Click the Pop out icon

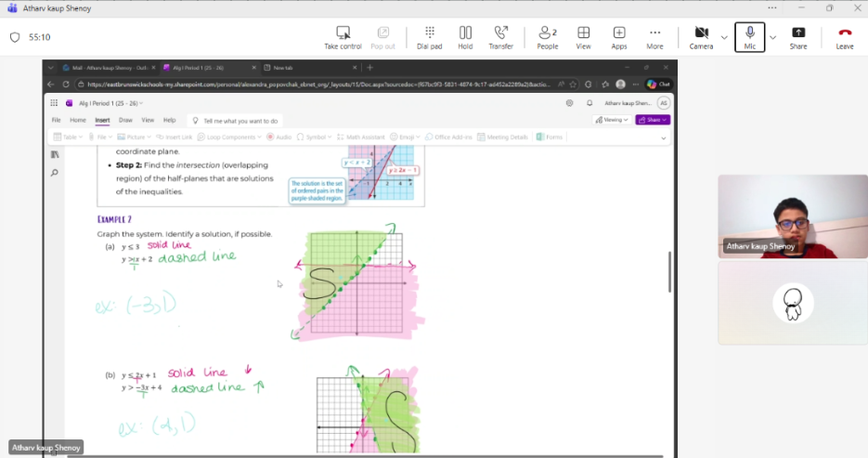(382, 38)
